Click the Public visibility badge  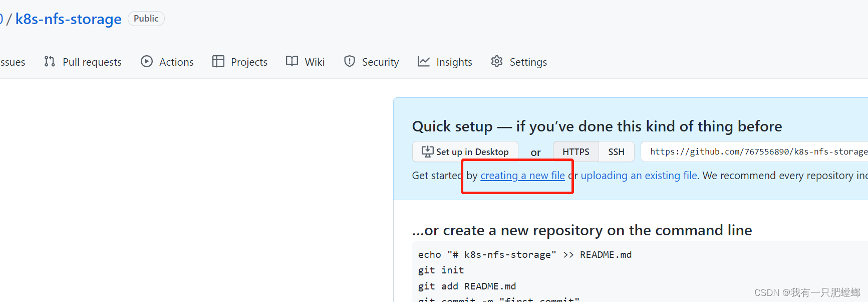[146, 19]
